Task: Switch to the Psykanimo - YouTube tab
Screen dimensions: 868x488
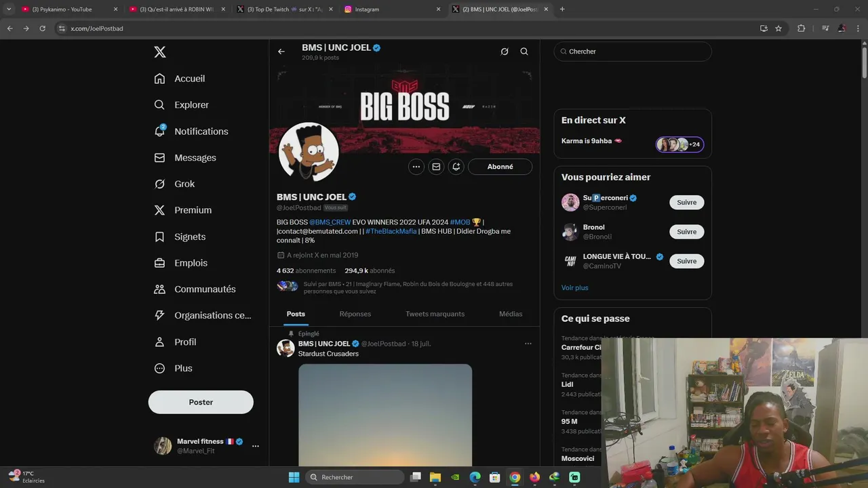Action: coord(68,9)
